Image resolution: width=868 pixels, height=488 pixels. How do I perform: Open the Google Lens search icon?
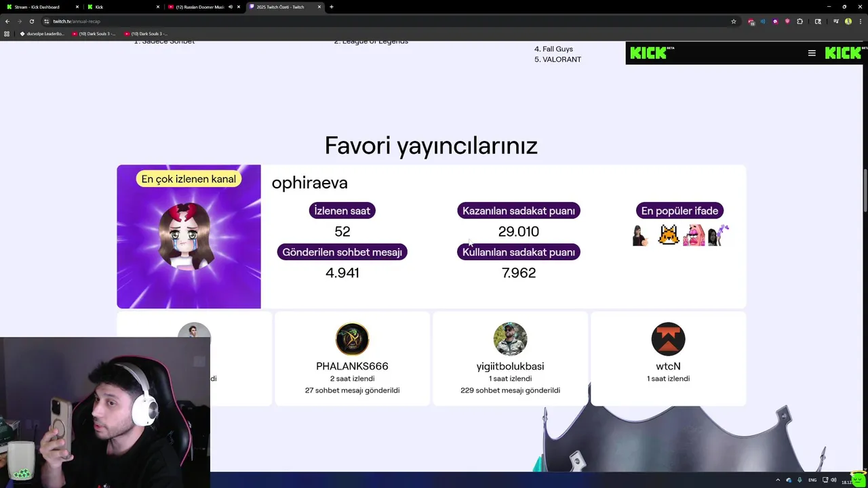pos(818,21)
